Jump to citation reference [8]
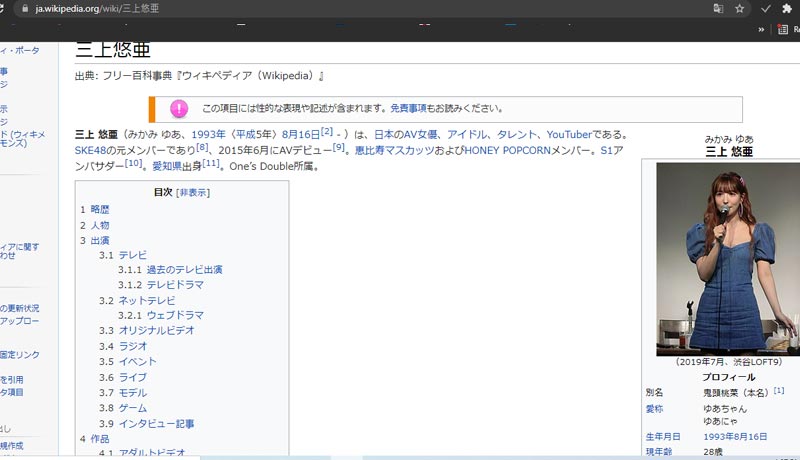800x460 pixels. click(x=202, y=147)
